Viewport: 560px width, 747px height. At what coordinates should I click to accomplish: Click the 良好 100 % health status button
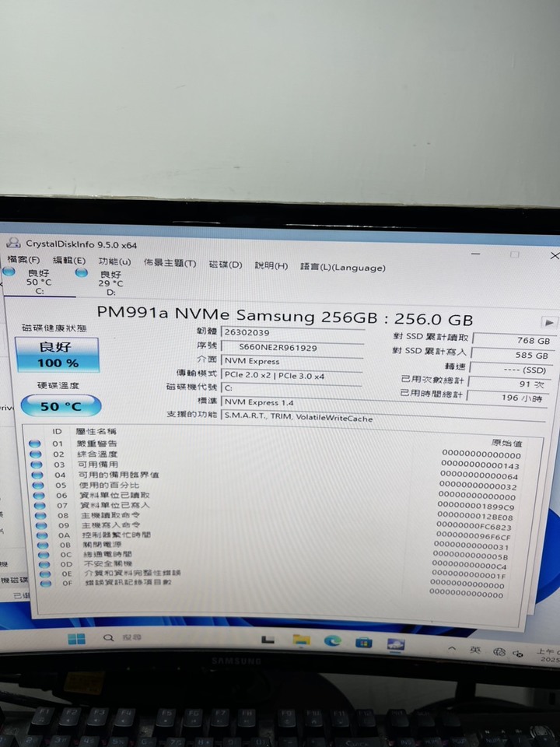[57, 355]
